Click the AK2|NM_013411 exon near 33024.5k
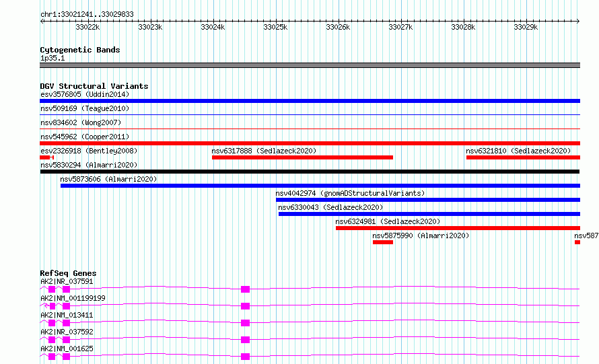 [x=245, y=323]
